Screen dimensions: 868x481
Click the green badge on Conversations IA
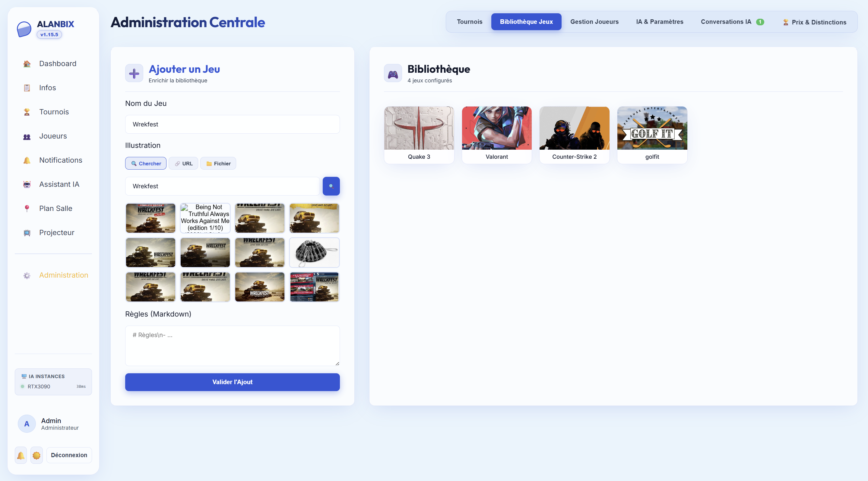click(760, 22)
